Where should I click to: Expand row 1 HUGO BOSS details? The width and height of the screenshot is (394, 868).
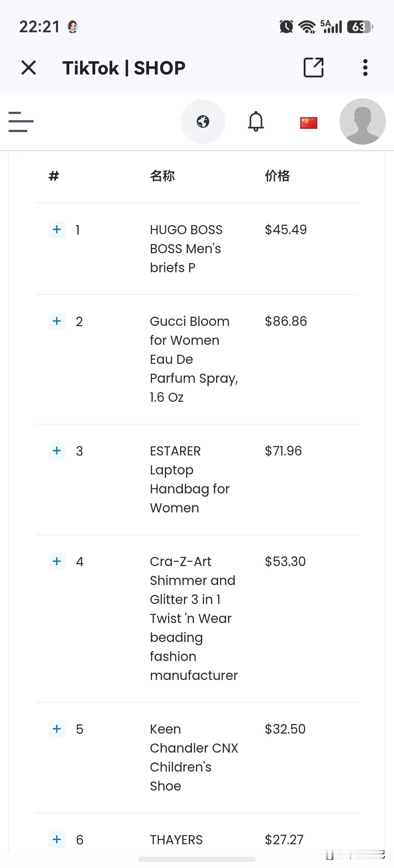(x=57, y=229)
